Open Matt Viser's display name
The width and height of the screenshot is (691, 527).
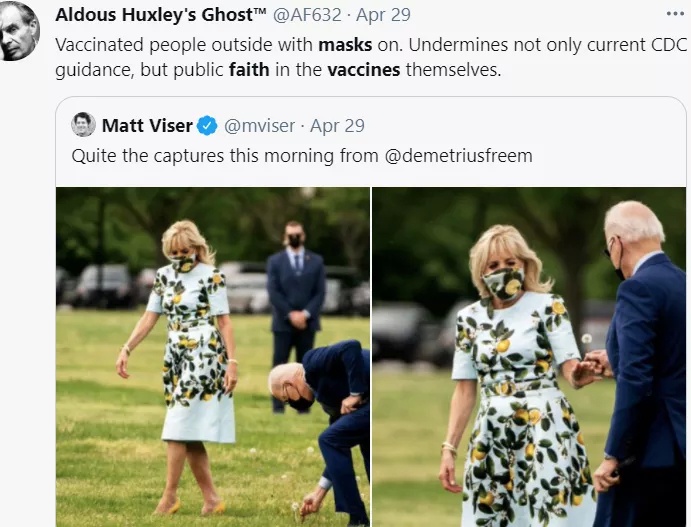tap(147, 126)
